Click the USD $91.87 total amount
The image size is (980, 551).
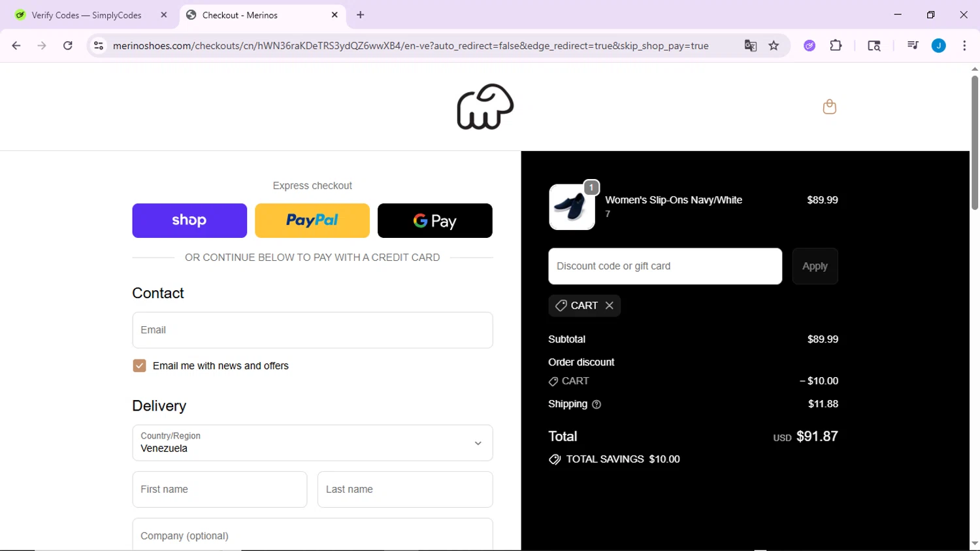(x=805, y=437)
